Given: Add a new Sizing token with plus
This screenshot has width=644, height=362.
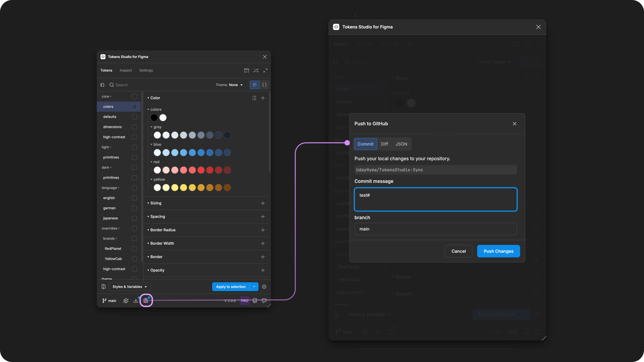Looking at the screenshot, I should click(x=263, y=203).
